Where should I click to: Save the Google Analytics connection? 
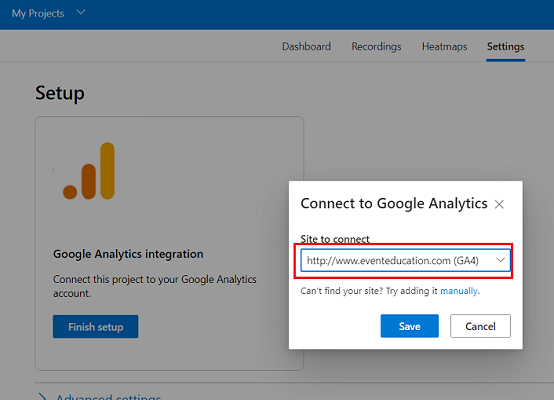pos(409,326)
